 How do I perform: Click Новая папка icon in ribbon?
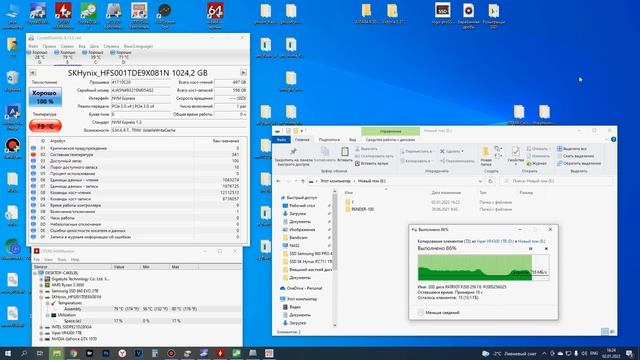pos(486,152)
